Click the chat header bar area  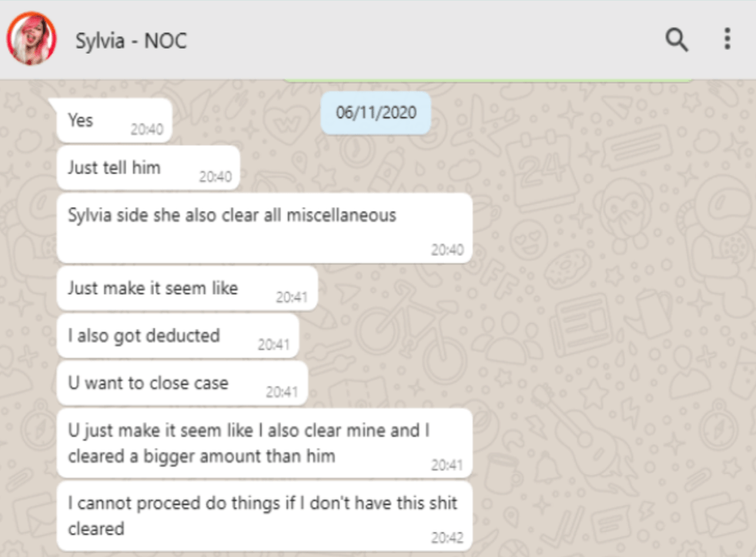point(378,39)
